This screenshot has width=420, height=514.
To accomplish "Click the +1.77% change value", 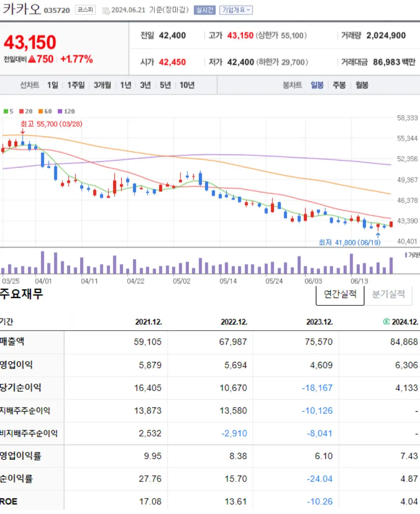I will tap(77, 59).
